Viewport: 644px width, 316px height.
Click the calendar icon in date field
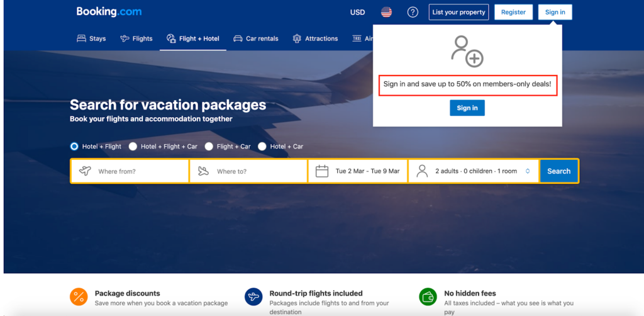[322, 171]
